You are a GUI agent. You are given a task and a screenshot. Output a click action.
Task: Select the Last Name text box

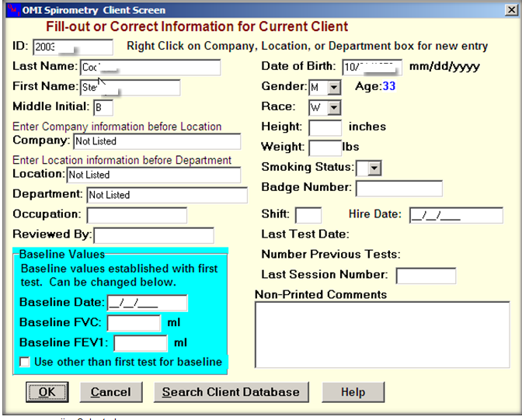[x=149, y=67]
